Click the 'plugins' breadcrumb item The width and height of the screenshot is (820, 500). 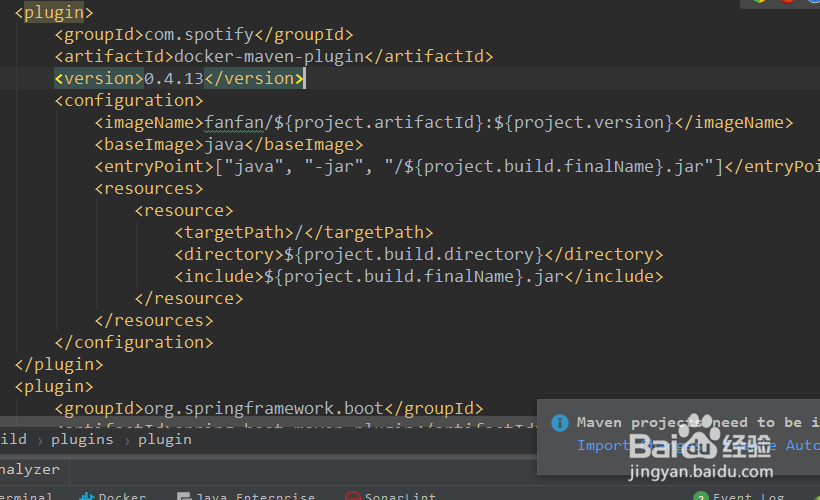pyautogui.click(x=82, y=439)
